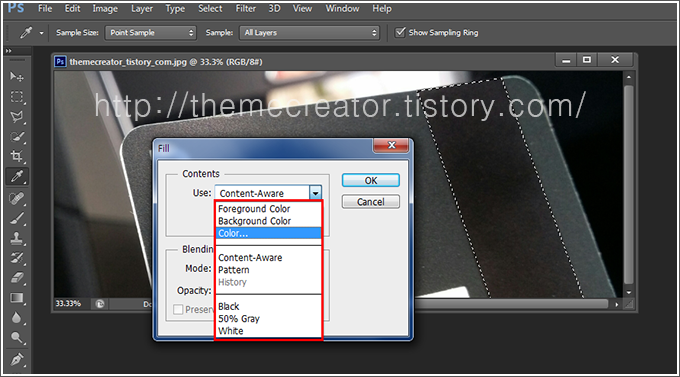
Task: Choose 50% Gray from fill list
Action: click(268, 318)
